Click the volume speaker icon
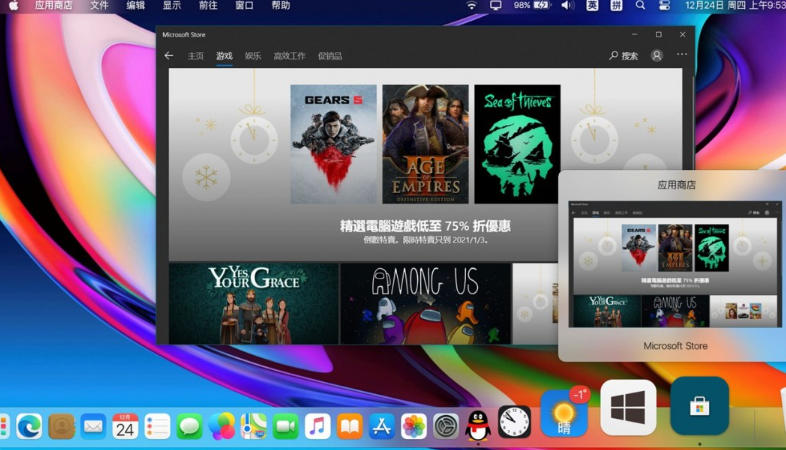The width and height of the screenshot is (786, 450). [x=567, y=6]
